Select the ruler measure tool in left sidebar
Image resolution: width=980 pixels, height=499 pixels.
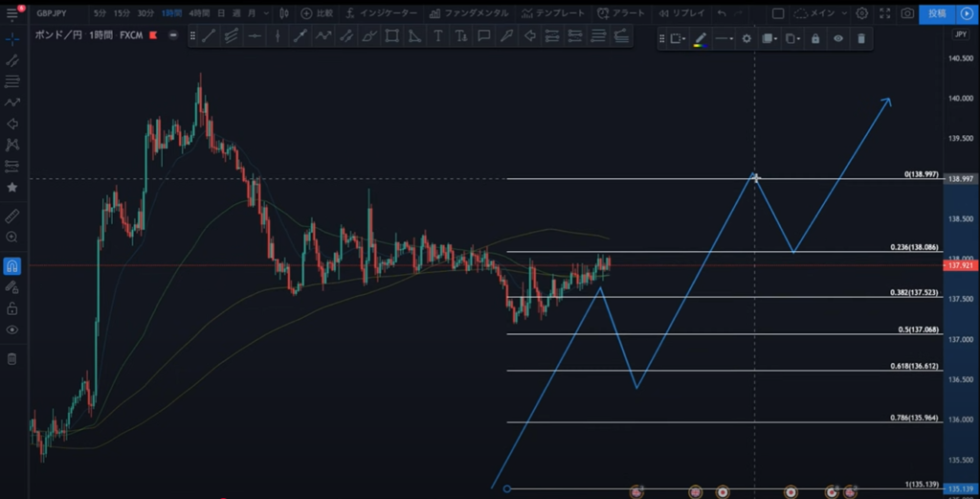coord(11,215)
